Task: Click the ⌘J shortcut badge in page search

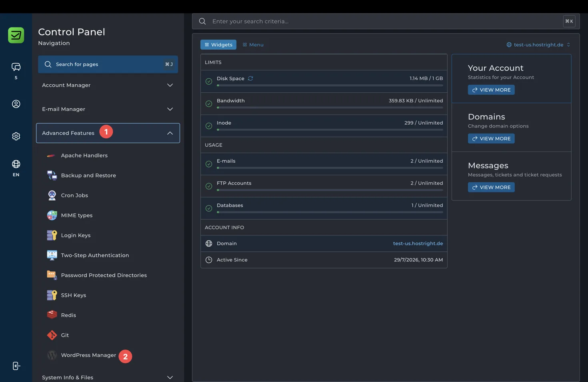Action: tap(169, 64)
